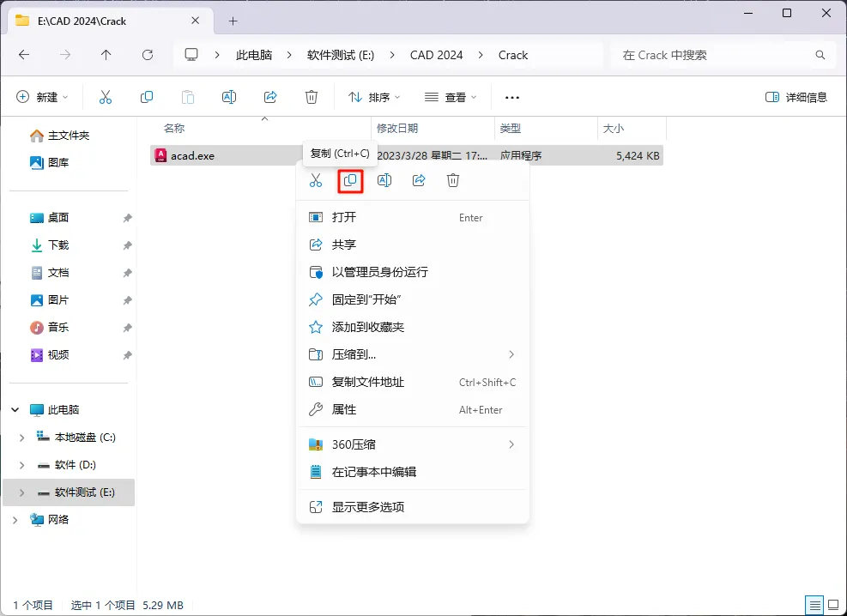Click the Share icon in the top toolbar
The width and height of the screenshot is (847, 616).
[x=270, y=97]
